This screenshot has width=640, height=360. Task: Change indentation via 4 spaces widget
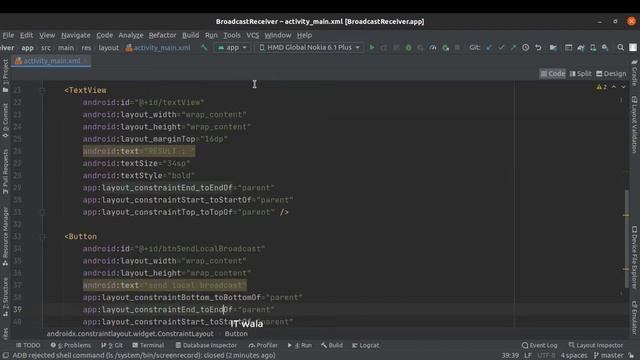tap(574, 356)
